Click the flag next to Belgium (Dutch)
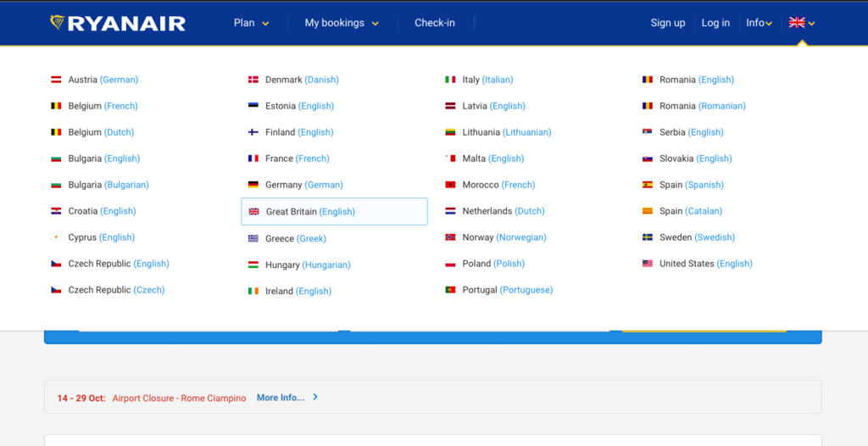 56,132
